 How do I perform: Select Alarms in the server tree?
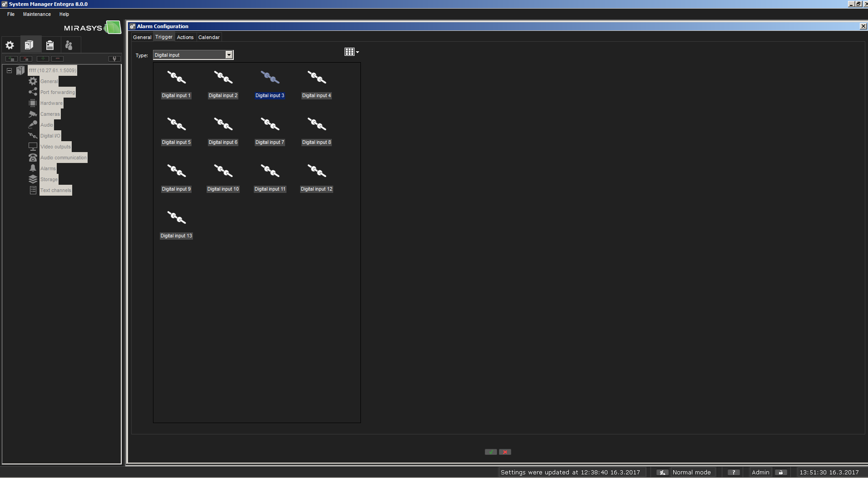48,168
